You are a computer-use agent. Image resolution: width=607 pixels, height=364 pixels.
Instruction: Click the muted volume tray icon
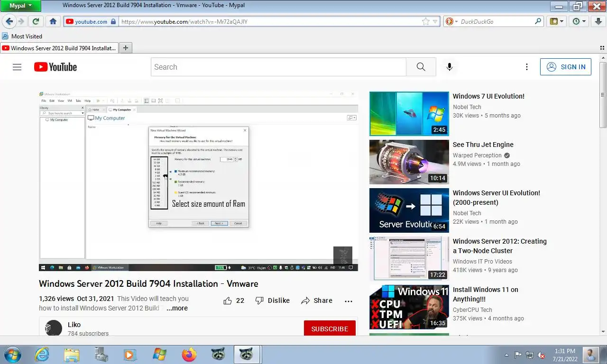(x=542, y=355)
